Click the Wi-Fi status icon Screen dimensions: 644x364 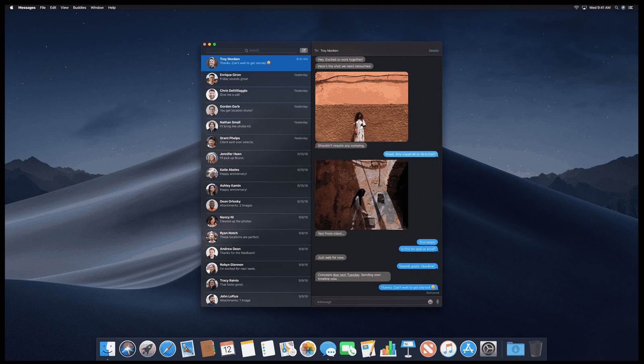[576, 8]
